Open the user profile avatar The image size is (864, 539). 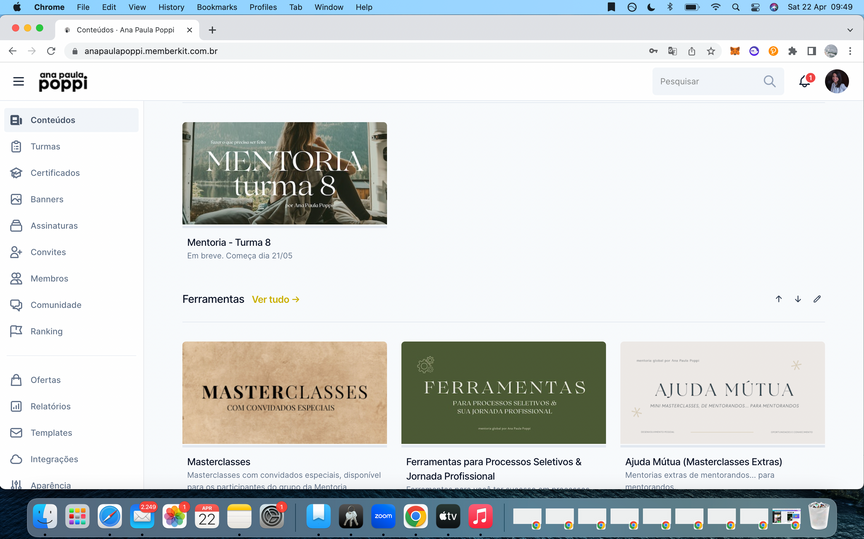(836, 82)
